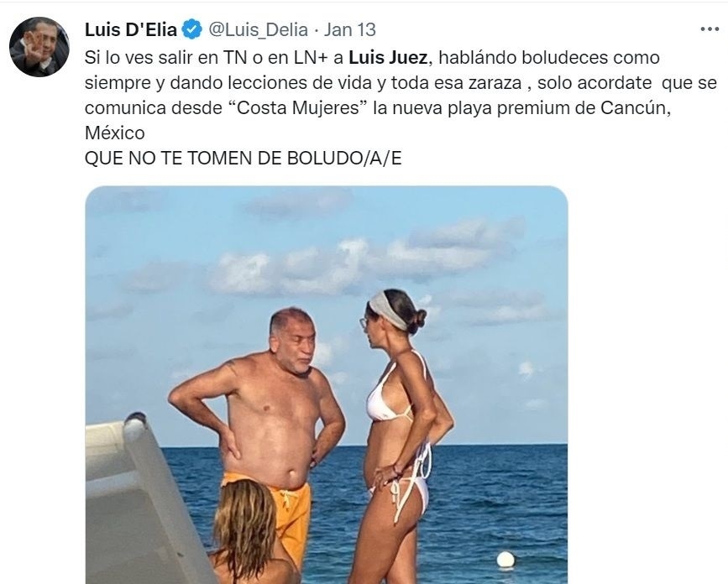This screenshot has height=584, width=728.
Task: Click the "QUE NO TE TOMEN DE BOLUDO/A/E" line
Action: (x=243, y=159)
